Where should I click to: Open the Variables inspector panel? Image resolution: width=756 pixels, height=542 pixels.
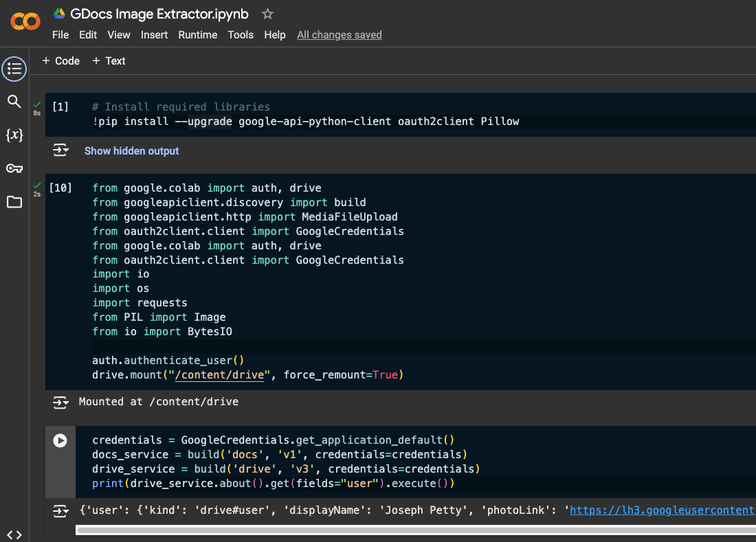[14, 135]
